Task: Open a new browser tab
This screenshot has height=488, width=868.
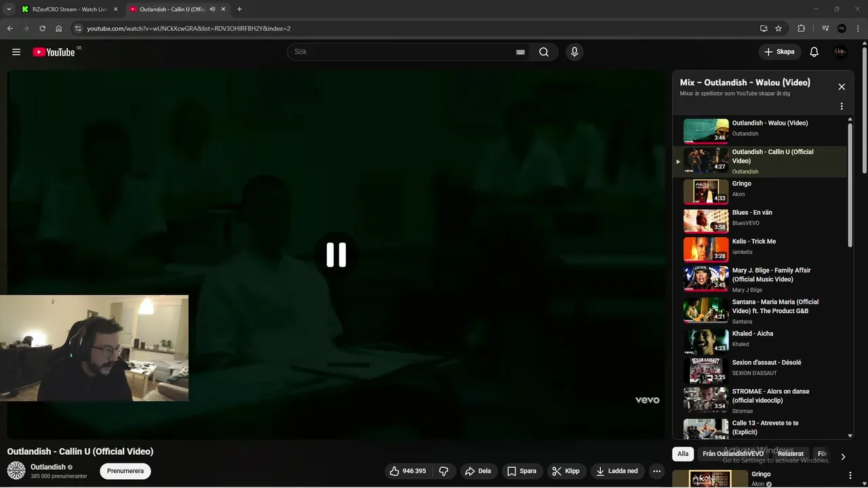Action: (239, 9)
